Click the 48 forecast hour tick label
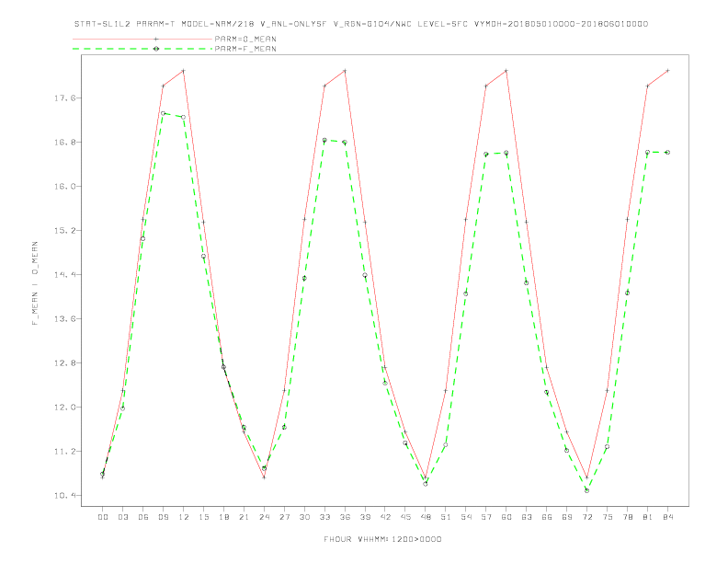 tap(426, 517)
